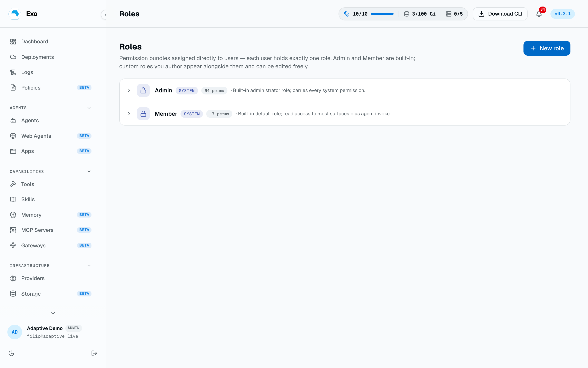The height and width of the screenshot is (368, 588).
Task: Open Web Agents in sidebar
Action: click(x=51, y=136)
